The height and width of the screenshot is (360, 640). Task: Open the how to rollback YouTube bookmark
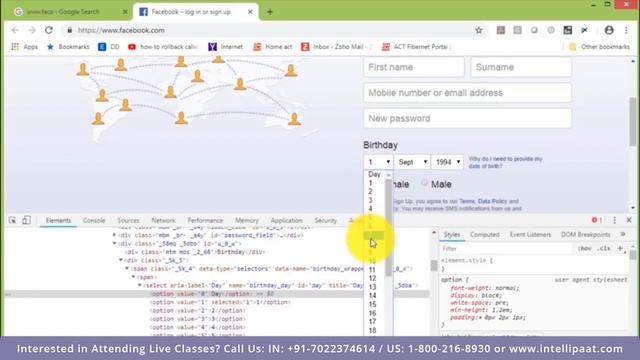pyautogui.click(x=163, y=47)
